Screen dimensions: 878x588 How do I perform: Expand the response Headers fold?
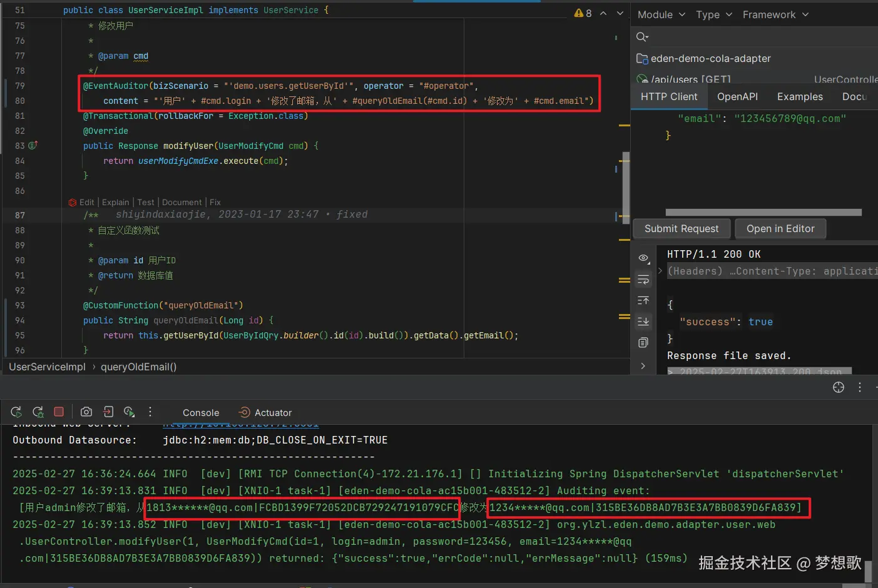660,271
